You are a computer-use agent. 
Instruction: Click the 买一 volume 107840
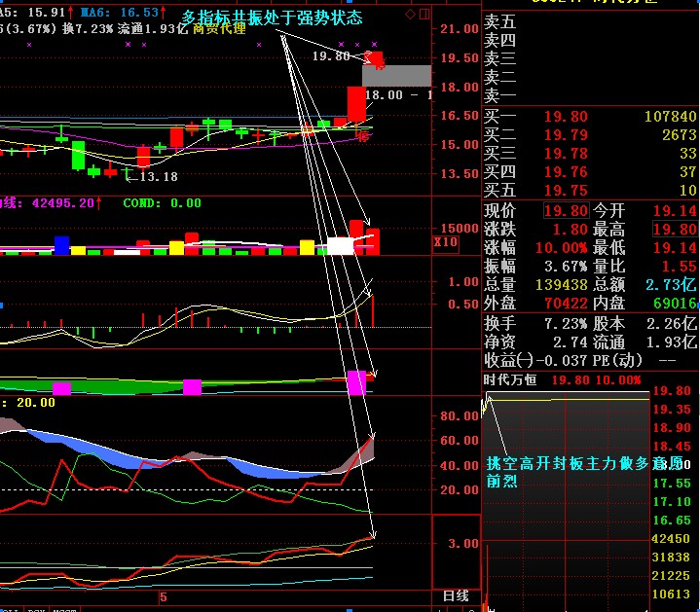click(x=671, y=117)
